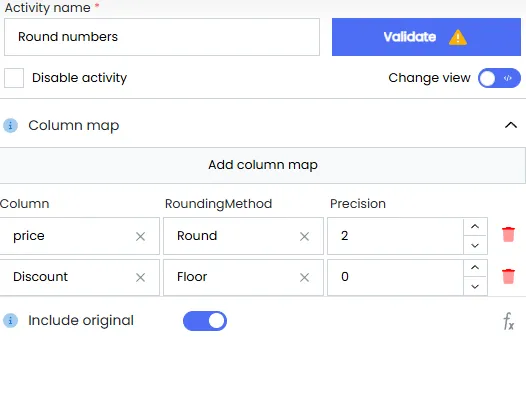This screenshot has width=526, height=405.
Task: Check the Disable activity checkbox
Action: (14, 78)
